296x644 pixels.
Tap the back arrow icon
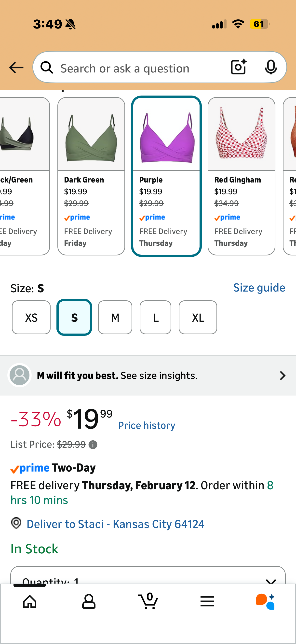[x=16, y=68]
